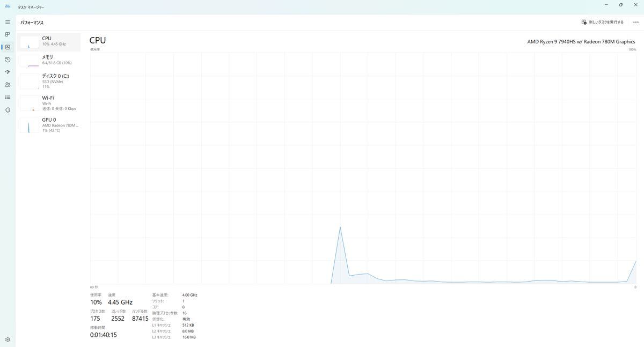The image size is (644, 347).
Task: Click the 10% usage value
Action: point(96,302)
